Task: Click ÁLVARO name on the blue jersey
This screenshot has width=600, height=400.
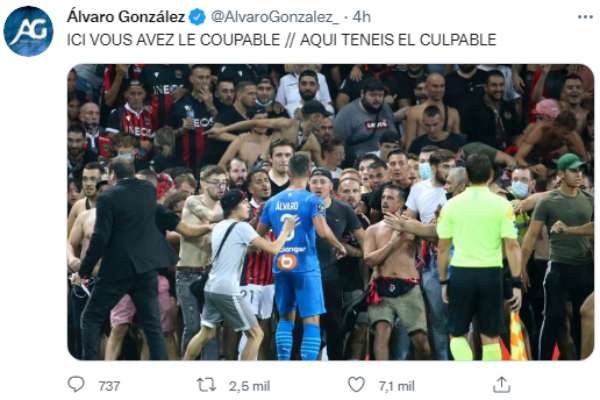Action: pyautogui.click(x=287, y=206)
